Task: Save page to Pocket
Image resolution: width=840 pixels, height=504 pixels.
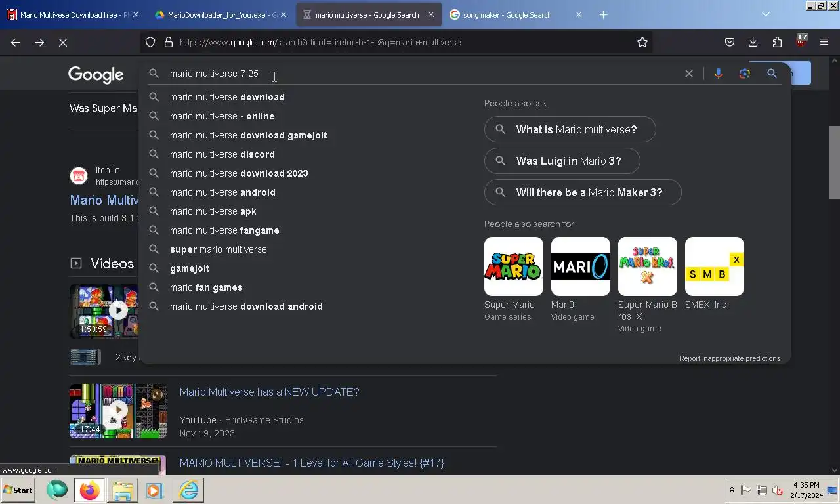Action: (729, 42)
